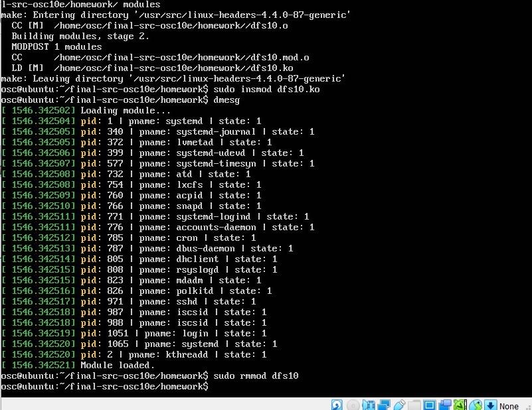
Task: Open the shared folders status icon
Action: (x=412, y=404)
